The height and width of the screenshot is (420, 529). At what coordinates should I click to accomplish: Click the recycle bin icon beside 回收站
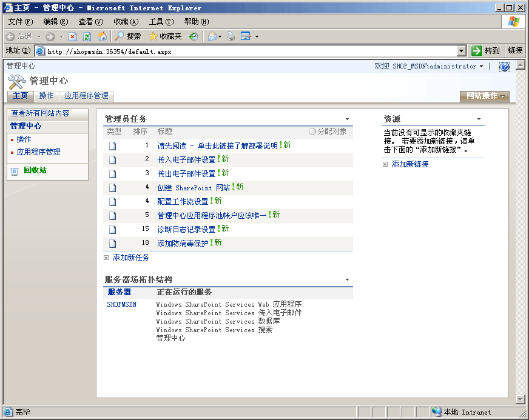[x=15, y=172]
